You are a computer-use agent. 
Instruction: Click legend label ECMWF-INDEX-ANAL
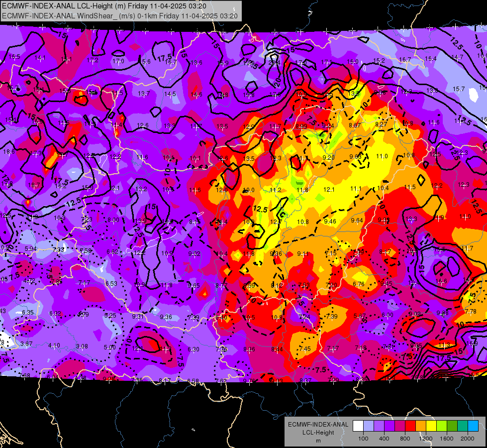coord(318,425)
